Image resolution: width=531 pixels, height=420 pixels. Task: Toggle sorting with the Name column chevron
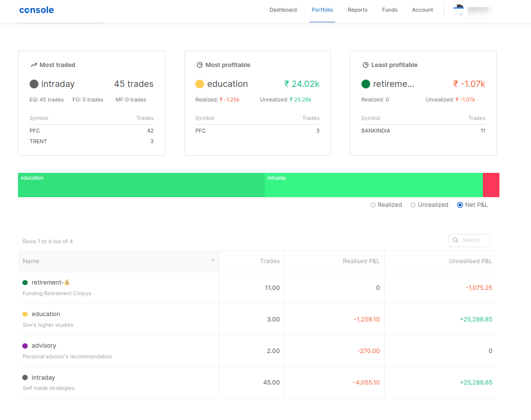click(x=213, y=261)
